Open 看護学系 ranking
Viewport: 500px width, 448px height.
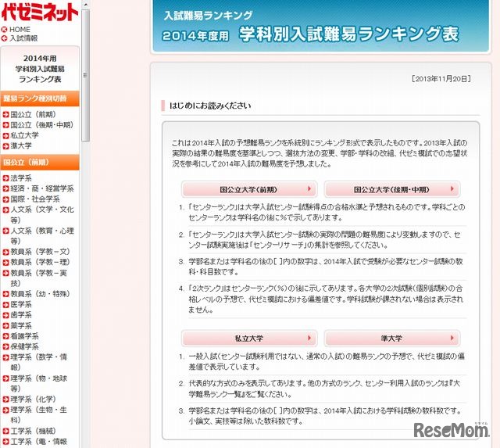click(24, 336)
